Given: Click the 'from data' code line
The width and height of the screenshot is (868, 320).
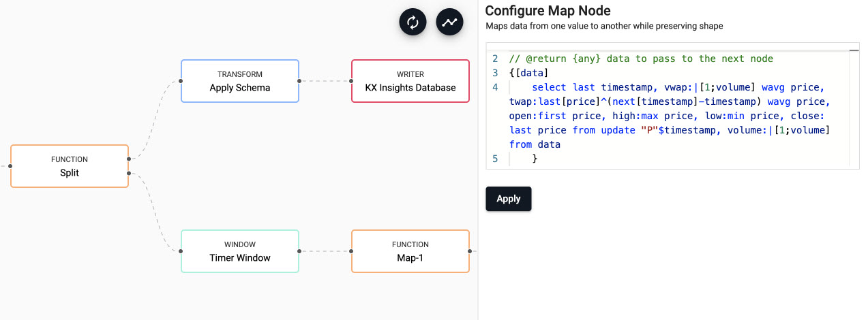Looking at the screenshot, I should [535, 144].
